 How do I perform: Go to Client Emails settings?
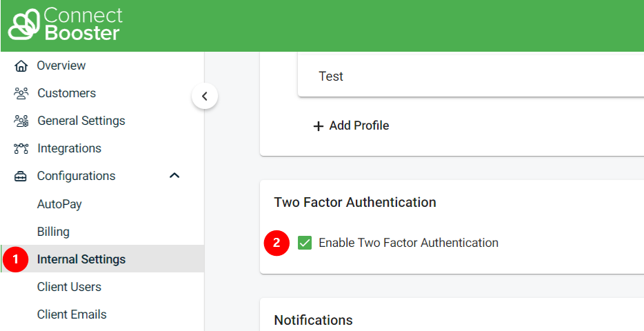pyautogui.click(x=72, y=314)
